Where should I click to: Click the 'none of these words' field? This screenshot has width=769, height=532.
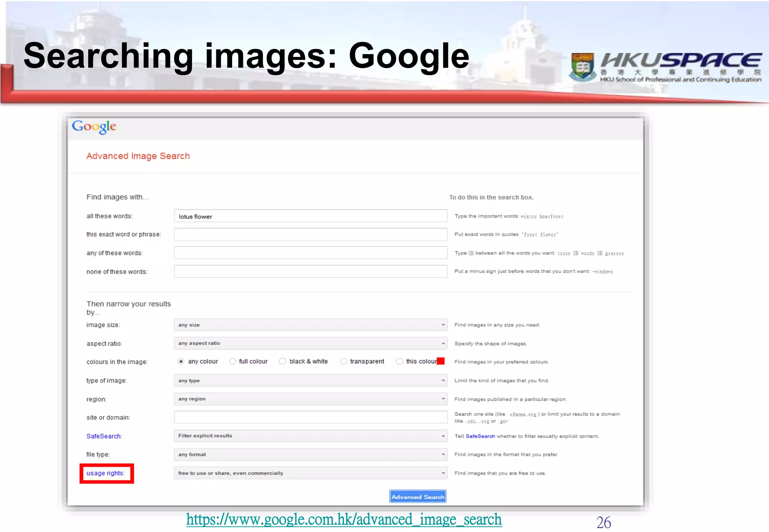(x=311, y=271)
